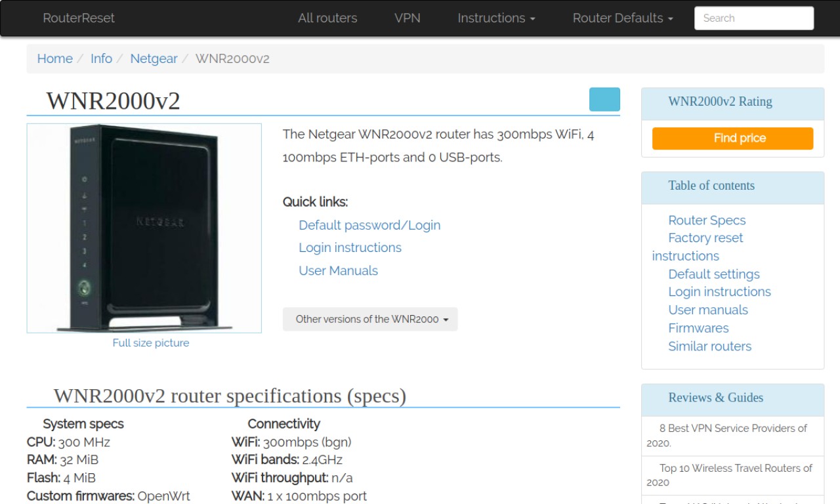The image size is (840, 504).
Task: Open the Netgear router product image
Action: 144,228
